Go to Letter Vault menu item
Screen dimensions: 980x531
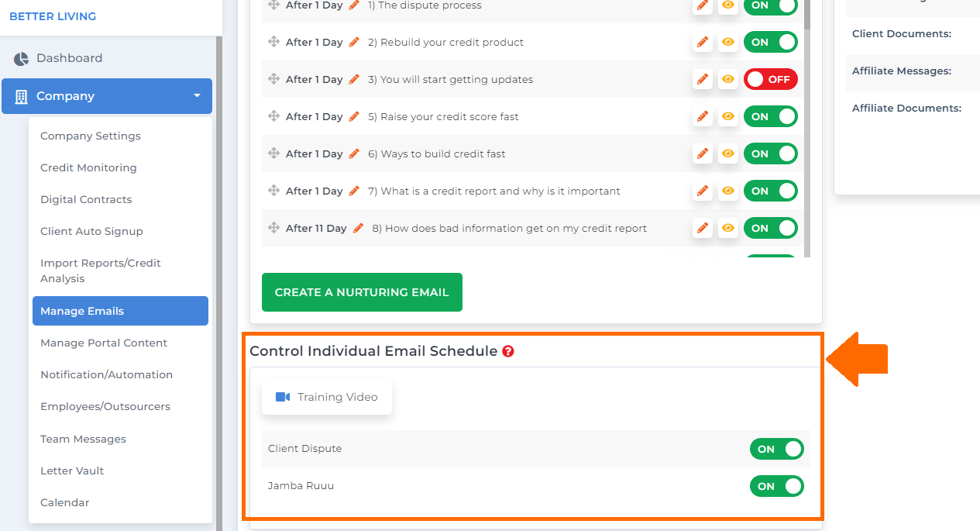coord(72,471)
